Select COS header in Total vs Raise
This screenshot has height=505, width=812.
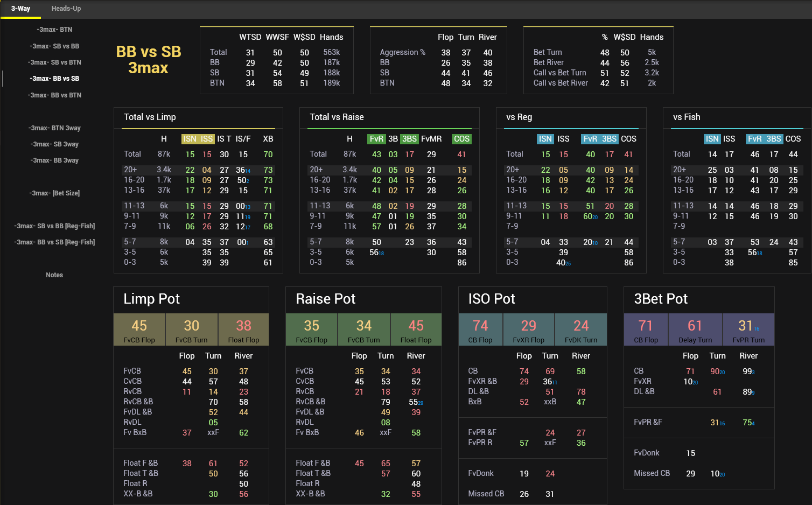[461, 139]
